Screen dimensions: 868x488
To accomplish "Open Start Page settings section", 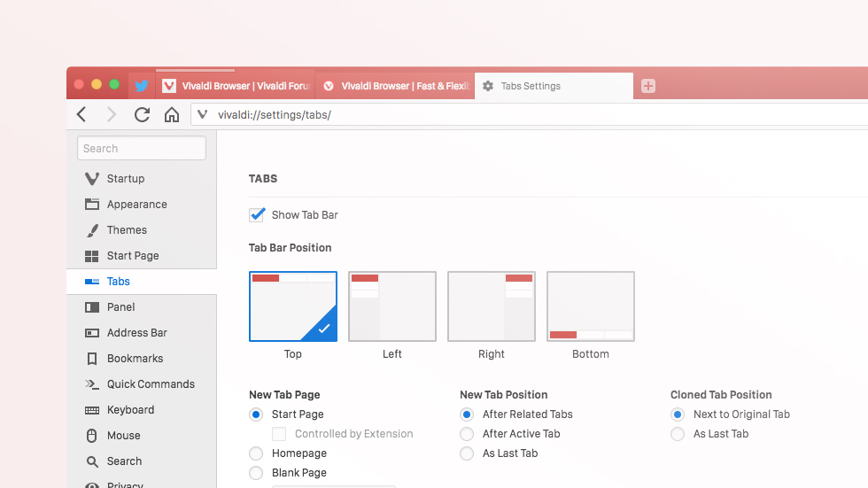I will pyautogui.click(x=142, y=256).
